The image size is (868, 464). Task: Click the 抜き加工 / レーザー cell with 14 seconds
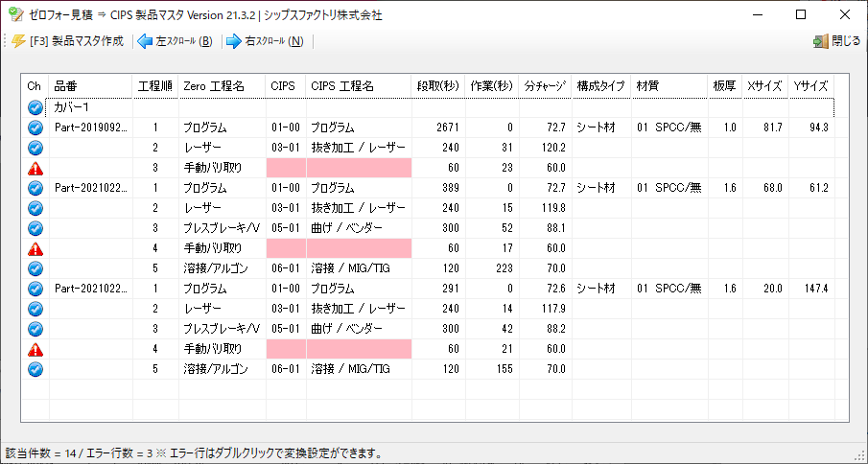(x=359, y=309)
